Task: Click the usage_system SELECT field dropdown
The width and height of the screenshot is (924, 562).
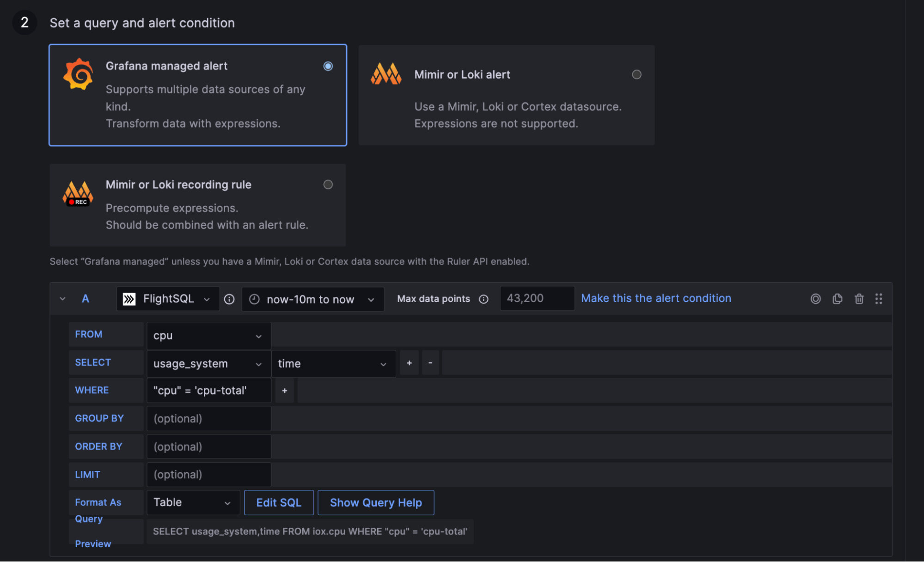Action: click(x=205, y=363)
